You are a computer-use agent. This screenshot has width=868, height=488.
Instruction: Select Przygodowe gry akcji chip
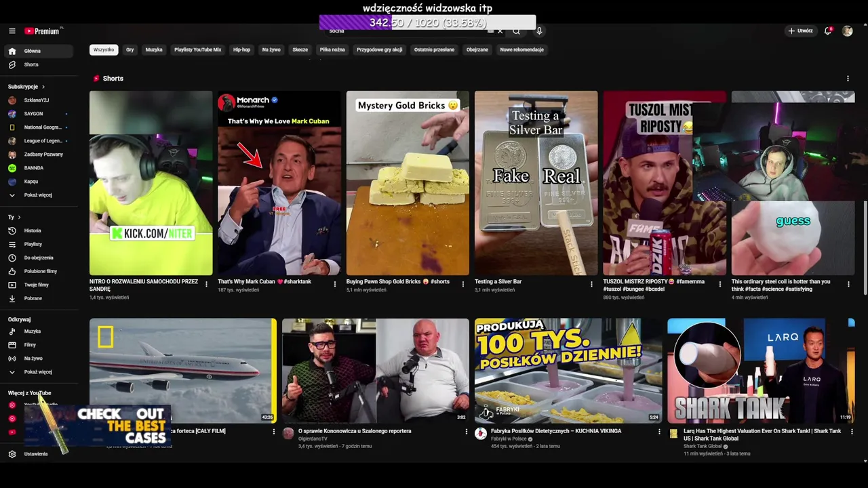[380, 49]
